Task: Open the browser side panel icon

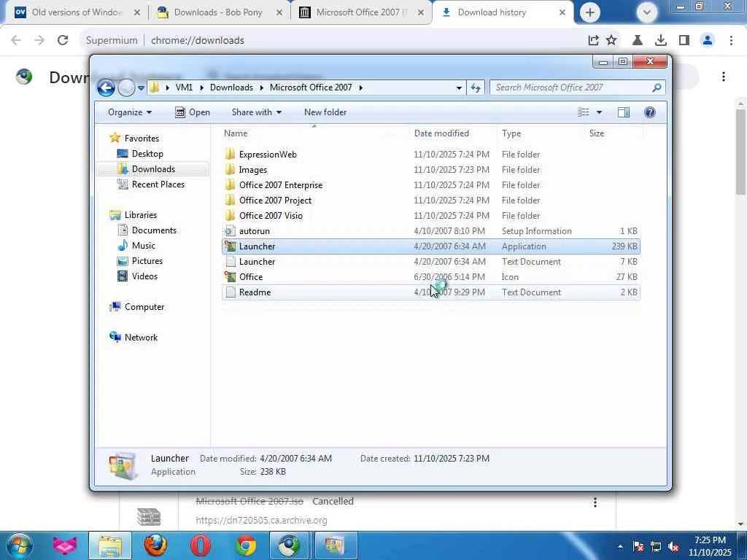Action: click(684, 41)
